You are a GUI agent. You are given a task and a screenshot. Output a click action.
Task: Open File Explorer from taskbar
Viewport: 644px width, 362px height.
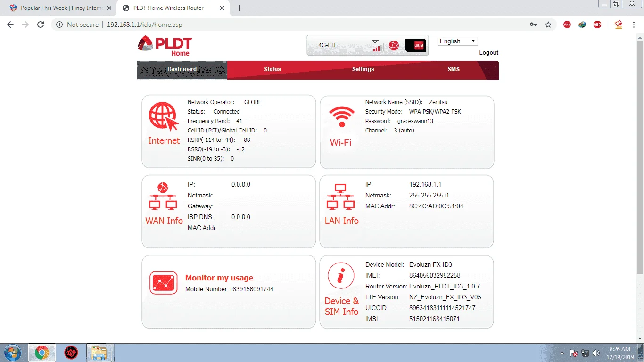click(99, 353)
